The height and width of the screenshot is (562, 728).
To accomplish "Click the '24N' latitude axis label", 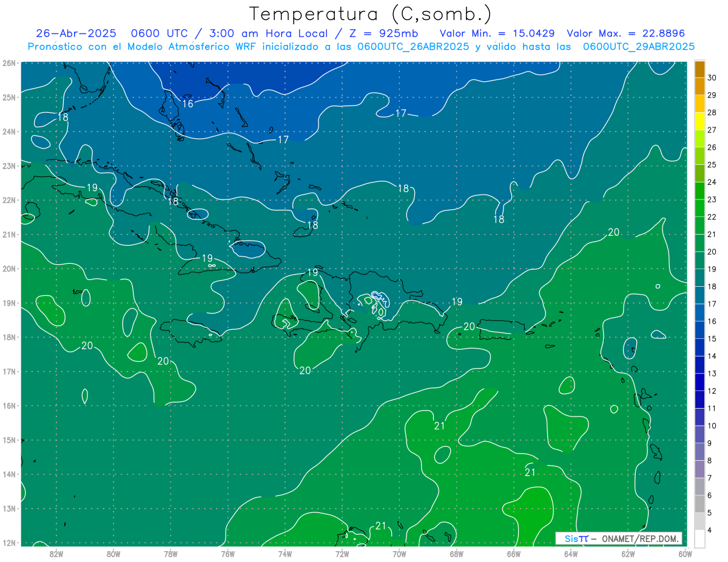I will click(x=8, y=132).
